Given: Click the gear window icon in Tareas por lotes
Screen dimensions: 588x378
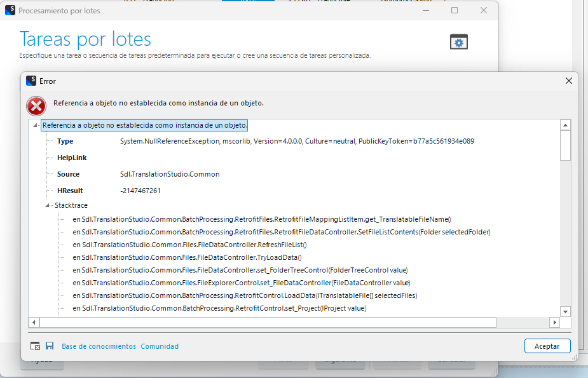Looking at the screenshot, I should (x=458, y=42).
